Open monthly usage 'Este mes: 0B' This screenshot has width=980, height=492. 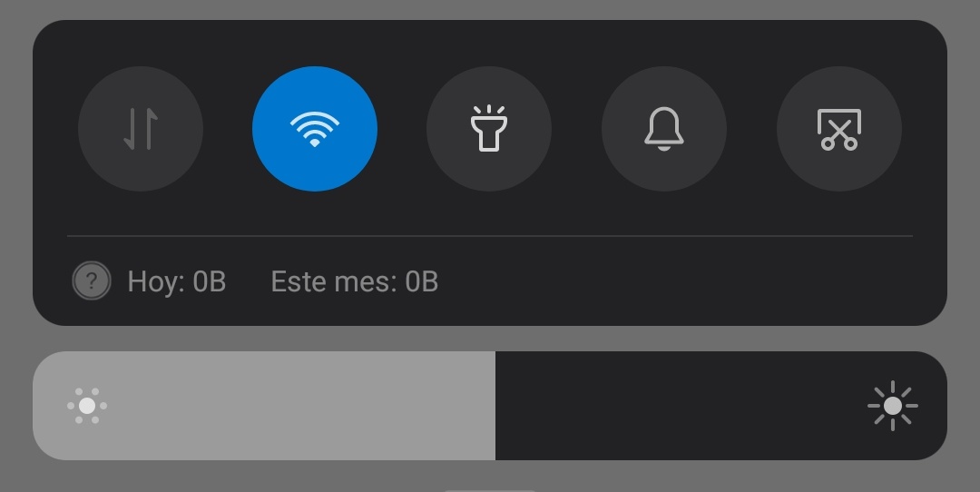[x=355, y=281]
